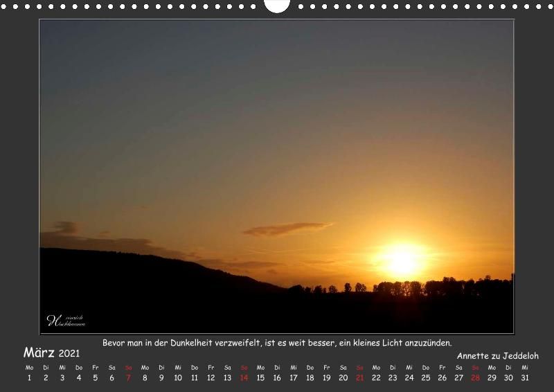Select calendar day 1
This screenshot has height=392, width=554.
click(29, 378)
